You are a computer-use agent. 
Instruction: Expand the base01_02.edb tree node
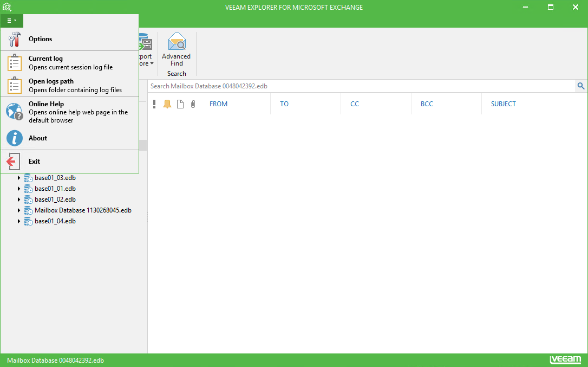point(19,199)
